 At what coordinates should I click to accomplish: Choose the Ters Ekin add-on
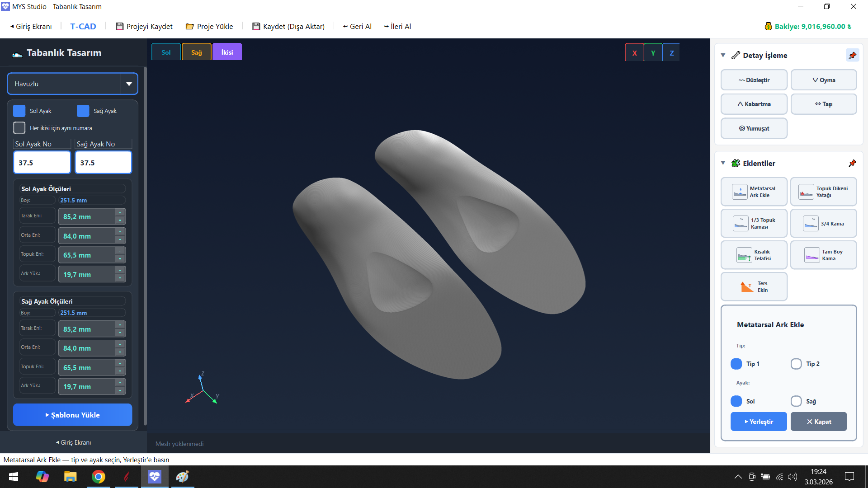[754, 286]
